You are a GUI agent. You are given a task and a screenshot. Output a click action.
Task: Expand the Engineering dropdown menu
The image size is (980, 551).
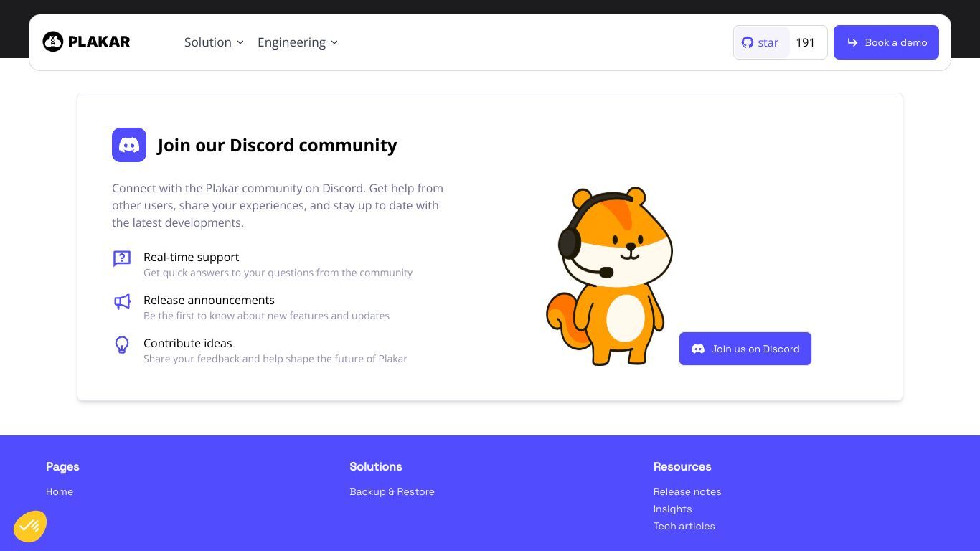coord(298,42)
